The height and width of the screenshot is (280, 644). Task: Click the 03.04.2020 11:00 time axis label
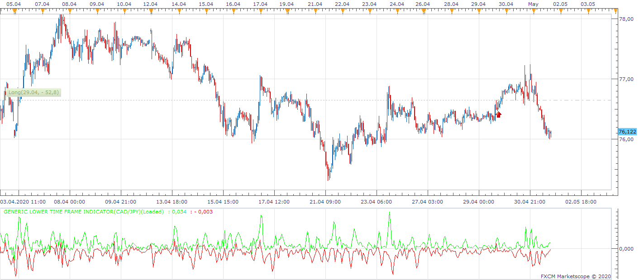23,202
